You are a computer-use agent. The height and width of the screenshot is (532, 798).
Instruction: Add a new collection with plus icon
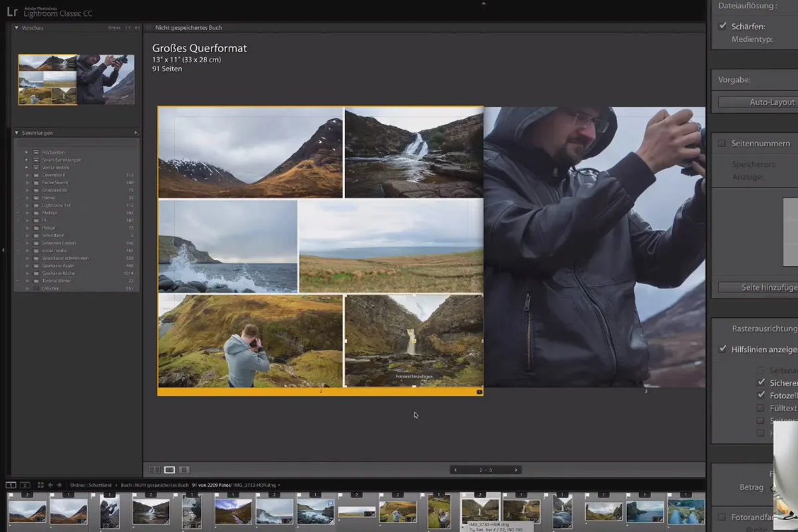click(136, 133)
